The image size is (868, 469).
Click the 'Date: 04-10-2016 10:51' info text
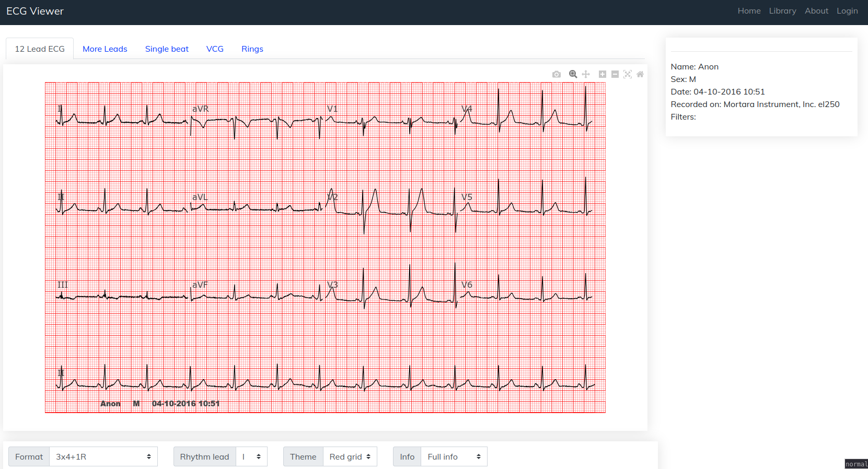717,92
